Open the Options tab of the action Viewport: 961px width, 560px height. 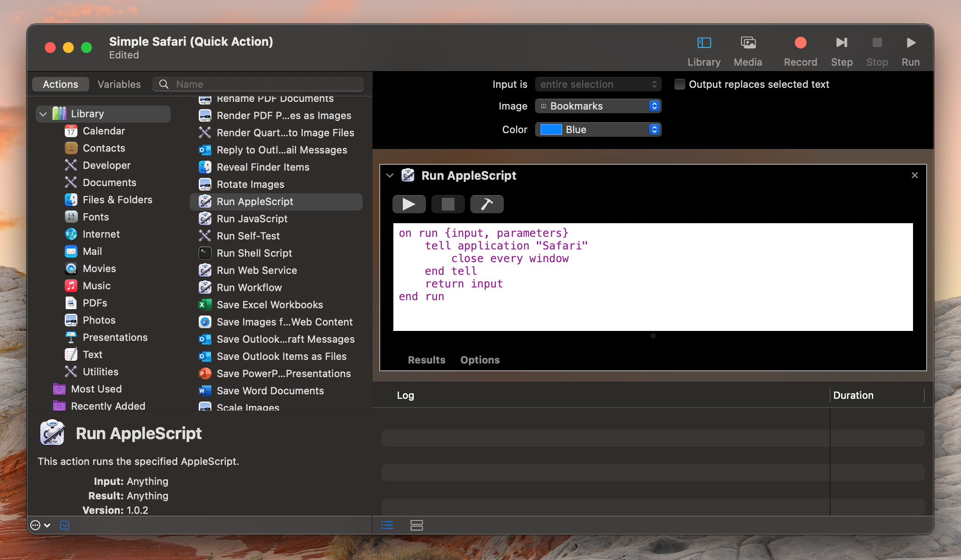pyautogui.click(x=480, y=360)
